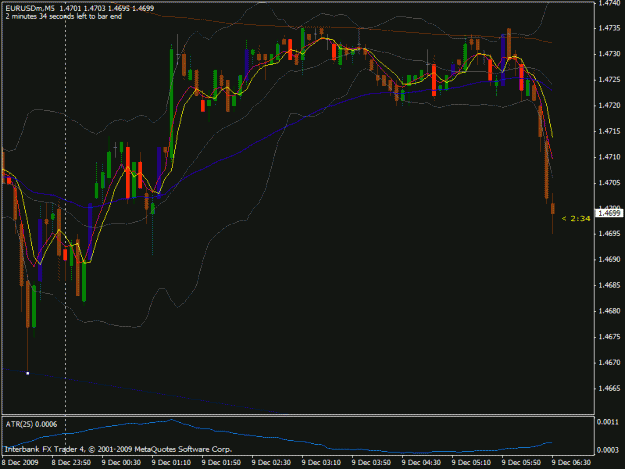Viewport: 625px width, 469px height.
Task: Click price level 1.4670 on the axis
Action: click(x=609, y=363)
